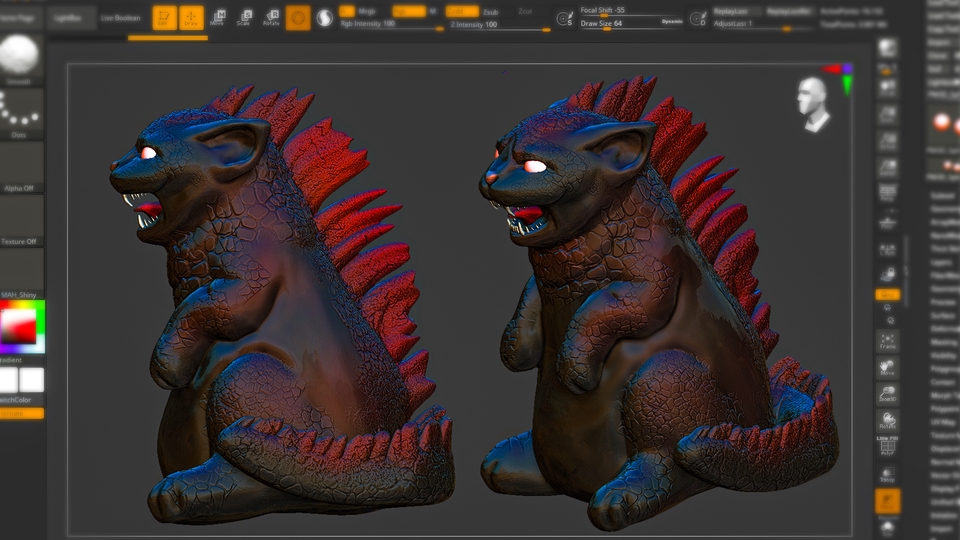This screenshot has width=960, height=540.
Task: Enable Mrgb paint mode
Action: (366, 11)
